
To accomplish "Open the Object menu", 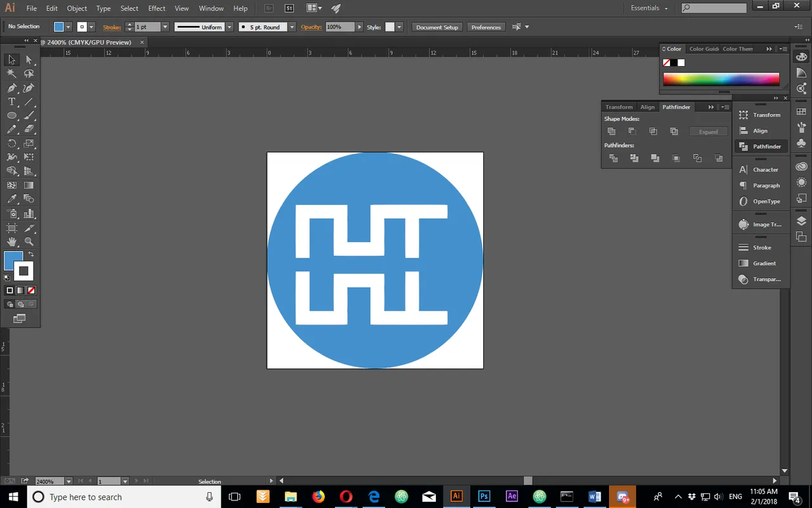I will click(77, 8).
